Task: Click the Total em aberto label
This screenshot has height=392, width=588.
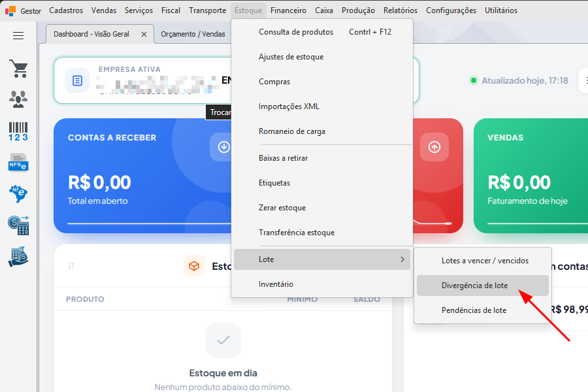Action: tap(97, 201)
